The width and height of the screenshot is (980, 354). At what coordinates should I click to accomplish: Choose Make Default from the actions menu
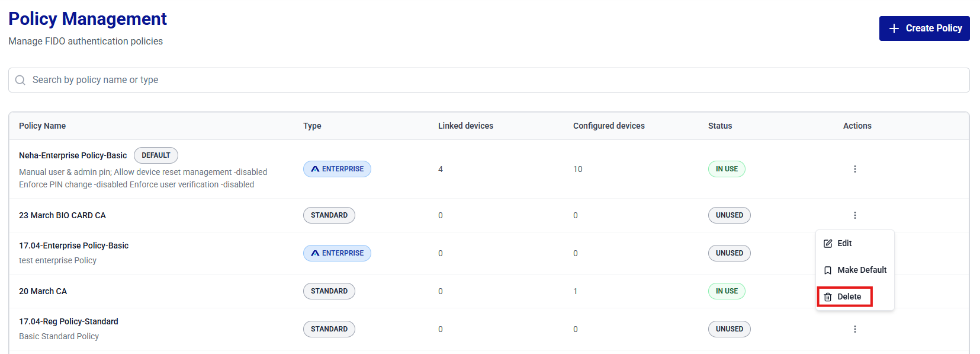pos(862,270)
